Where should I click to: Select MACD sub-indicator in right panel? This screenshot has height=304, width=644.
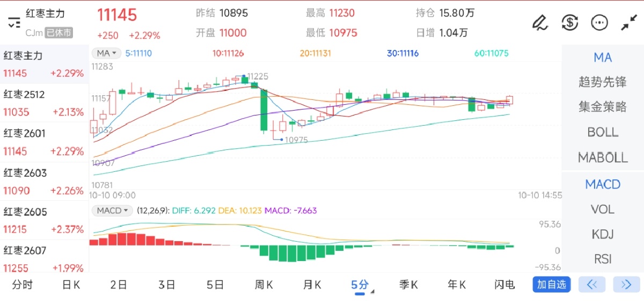[x=603, y=184]
